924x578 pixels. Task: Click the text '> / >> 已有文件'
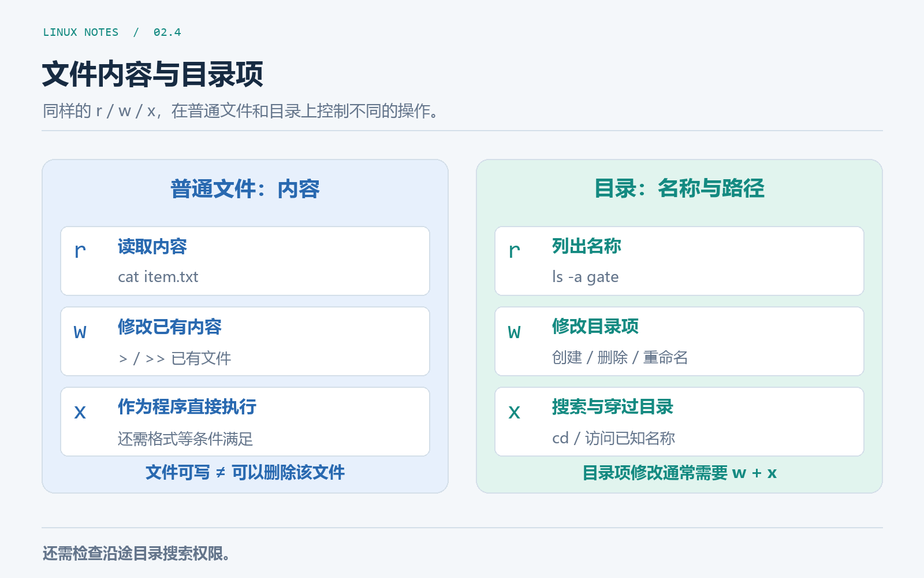pyautogui.click(x=174, y=358)
